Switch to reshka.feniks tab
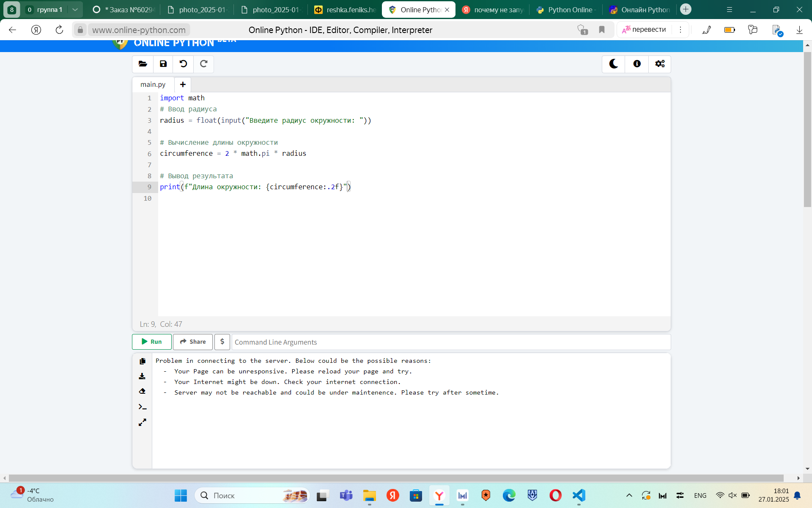The height and width of the screenshot is (508, 812). point(345,10)
